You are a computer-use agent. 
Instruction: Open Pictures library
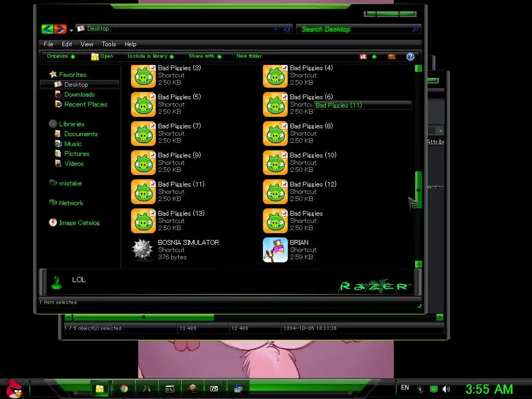pyautogui.click(x=77, y=153)
